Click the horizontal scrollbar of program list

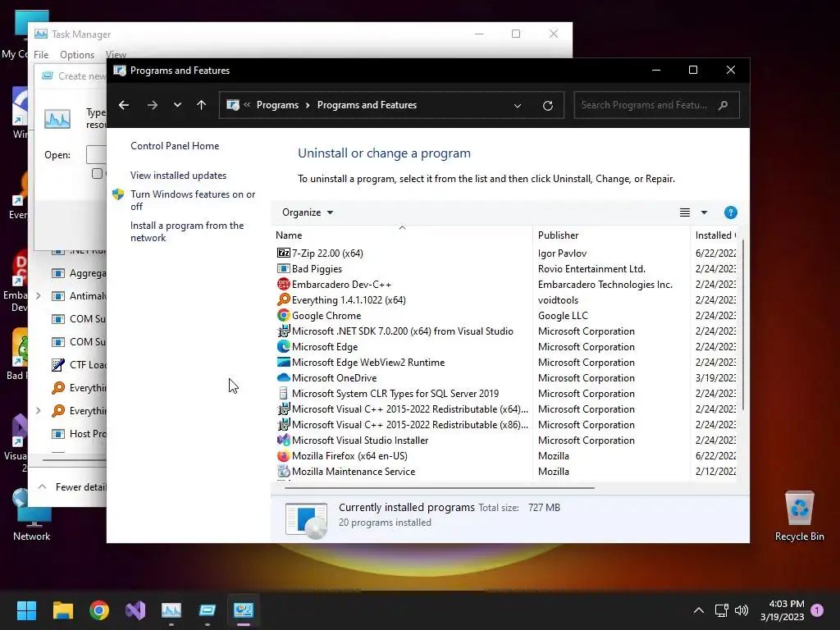(440, 488)
